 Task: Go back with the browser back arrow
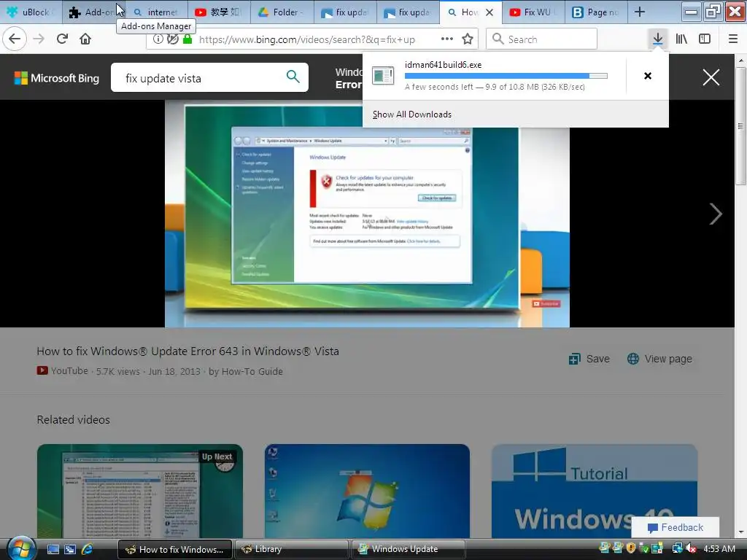click(x=15, y=39)
